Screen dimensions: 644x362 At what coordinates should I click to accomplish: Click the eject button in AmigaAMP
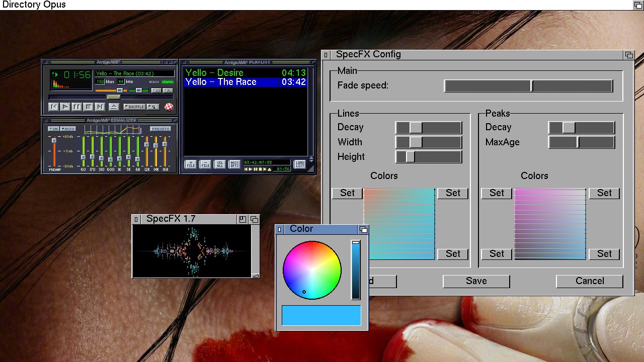coord(114,107)
